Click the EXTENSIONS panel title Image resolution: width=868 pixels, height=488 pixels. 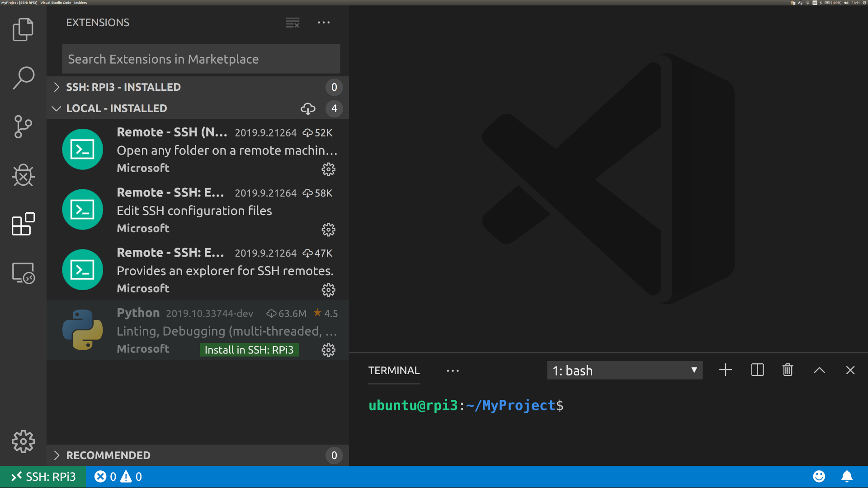pos(98,23)
